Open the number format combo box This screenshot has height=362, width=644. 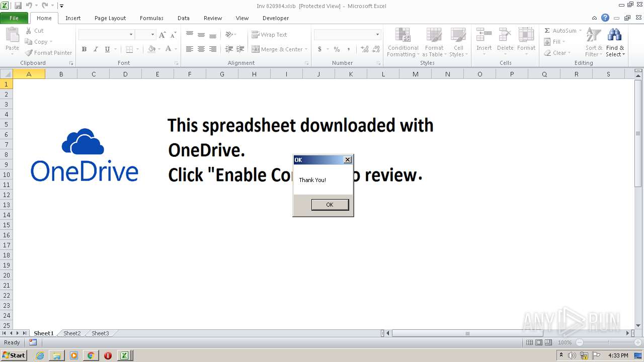click(x=347, y=35)
